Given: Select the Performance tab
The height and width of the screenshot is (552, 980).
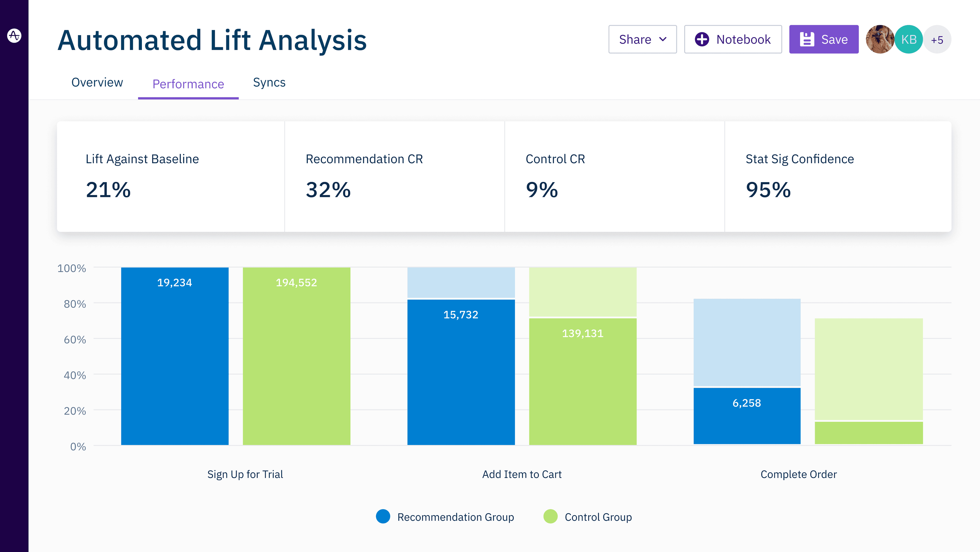Looking at the screenshot, I should click(188, 84).
